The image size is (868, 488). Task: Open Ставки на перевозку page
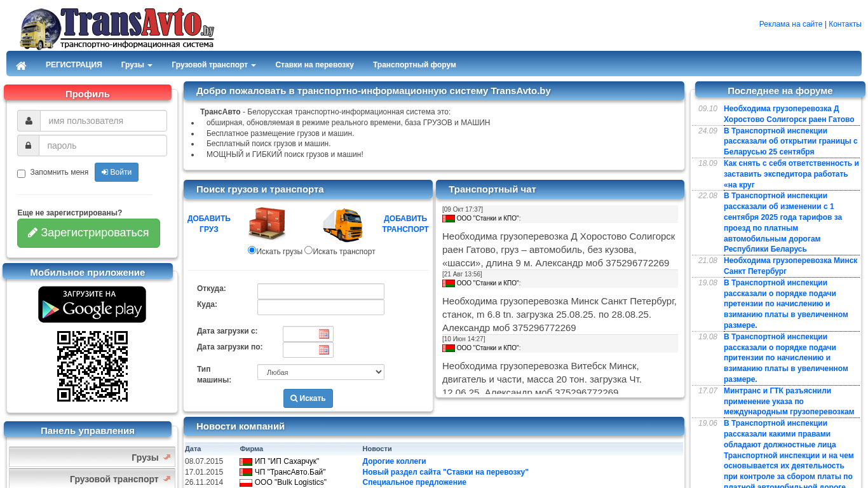click(315, 65)
